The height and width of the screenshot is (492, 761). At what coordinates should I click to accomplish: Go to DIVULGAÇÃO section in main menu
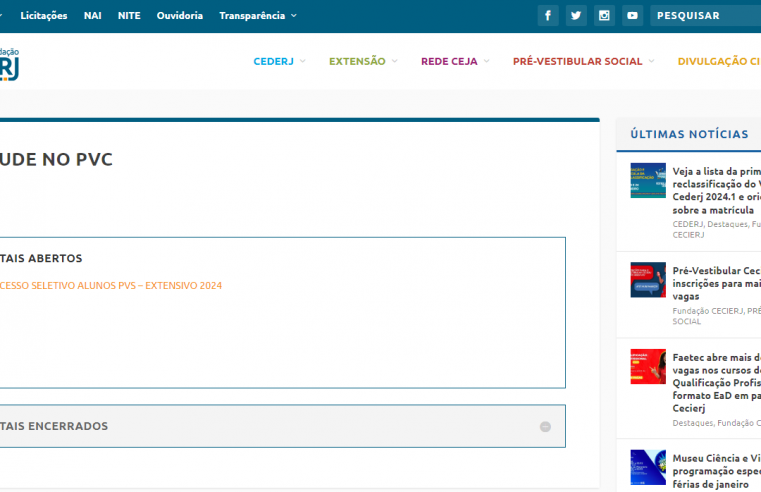click(x=719, y=61)
